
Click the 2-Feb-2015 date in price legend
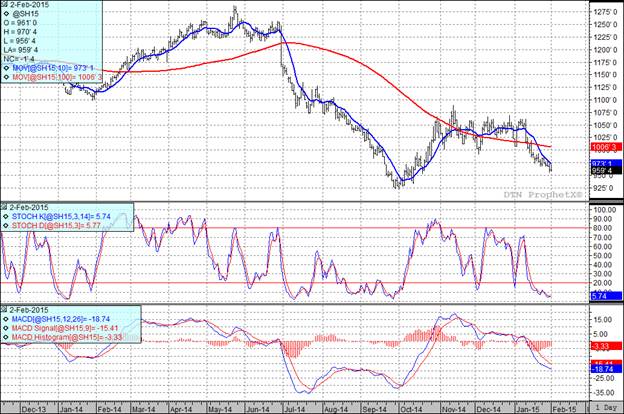point(29,5)
